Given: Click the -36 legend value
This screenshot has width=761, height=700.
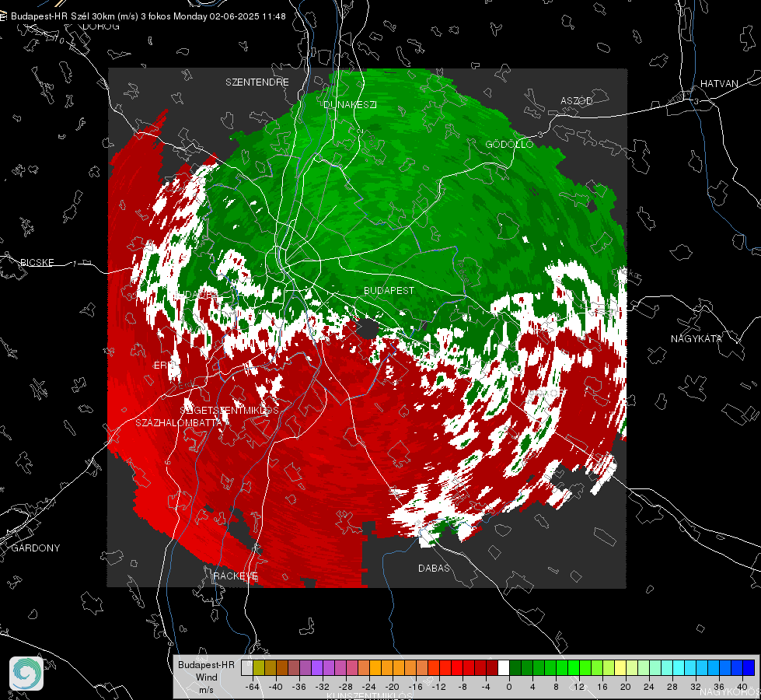Looking at the screenshot, I should [x=299, y=687].
